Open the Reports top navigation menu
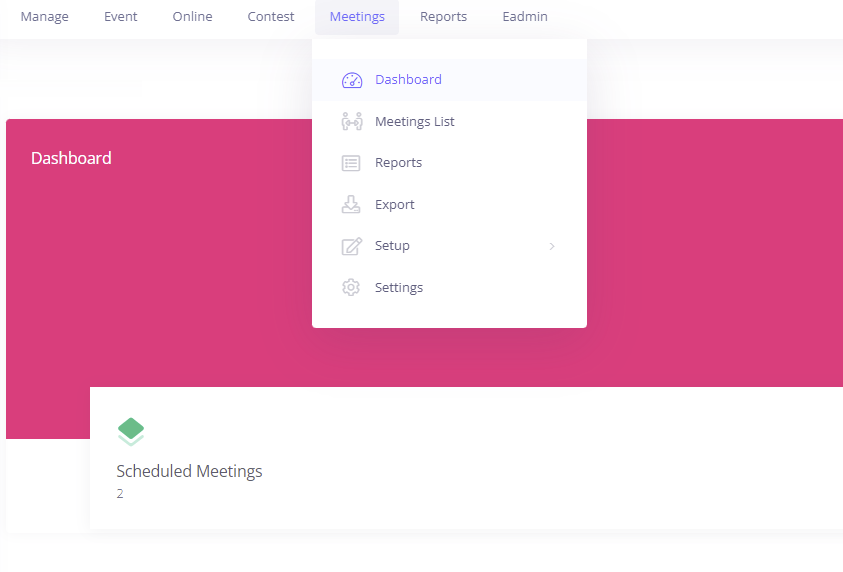Screen dimensions: 843x572 point(444,17)
